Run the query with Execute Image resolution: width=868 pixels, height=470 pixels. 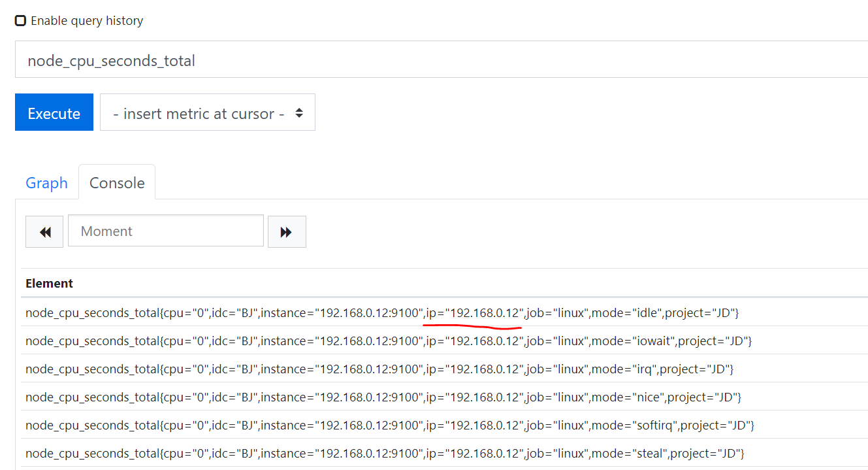pyautogui.click(x=54, y=112)
